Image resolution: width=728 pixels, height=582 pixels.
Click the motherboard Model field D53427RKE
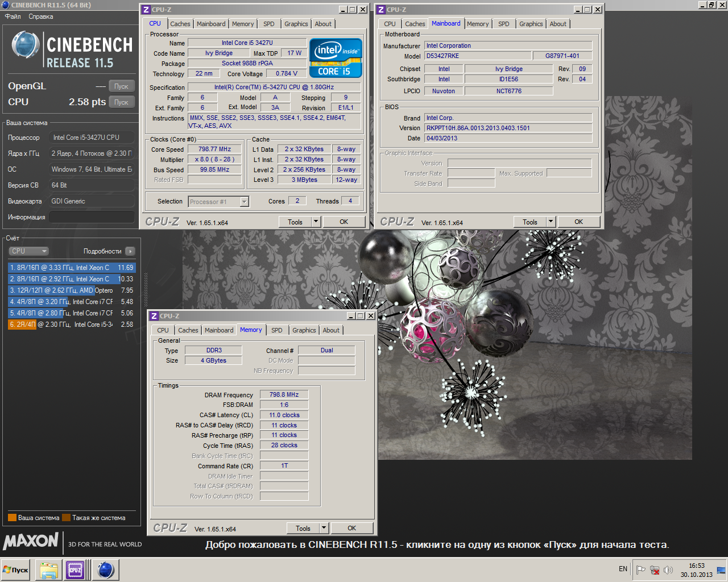tap(477, 56)
